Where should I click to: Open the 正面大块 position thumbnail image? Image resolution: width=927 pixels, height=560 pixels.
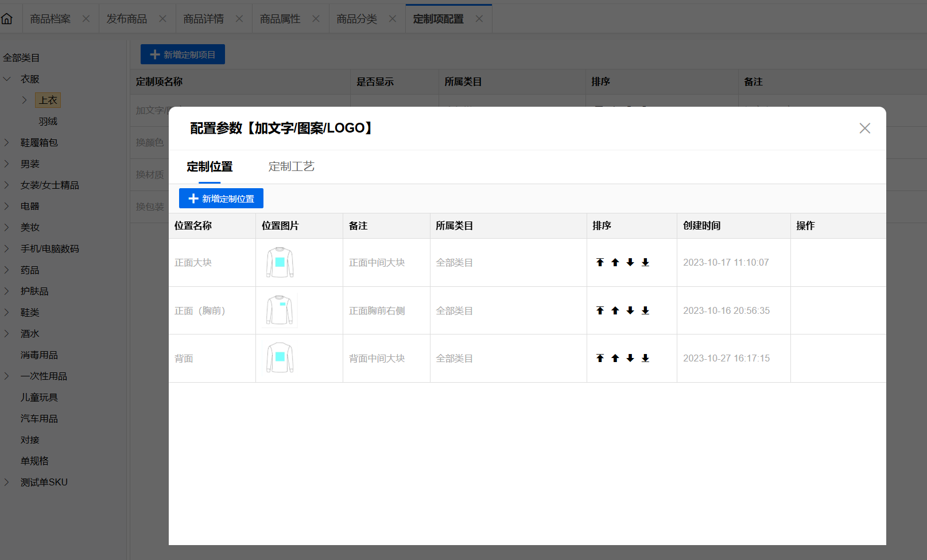pyautogui.click(x=280, y=262)
